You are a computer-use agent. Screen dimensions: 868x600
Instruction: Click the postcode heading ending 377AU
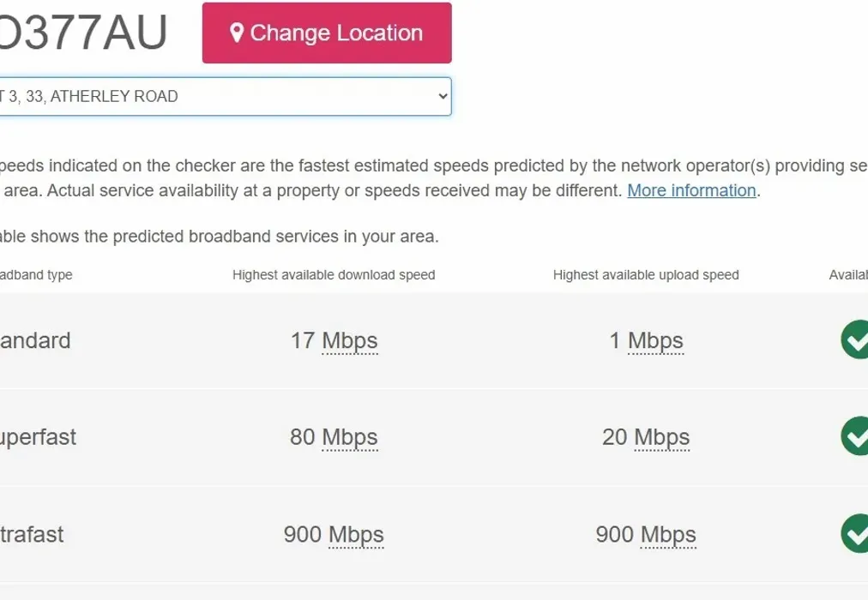pos(84,34)
